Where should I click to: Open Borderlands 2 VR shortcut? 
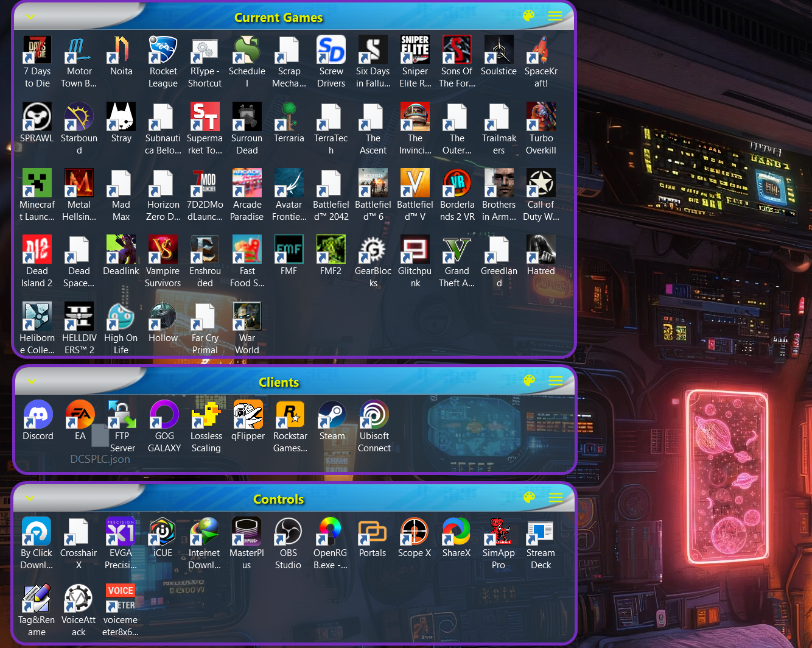tap(457, 183)
